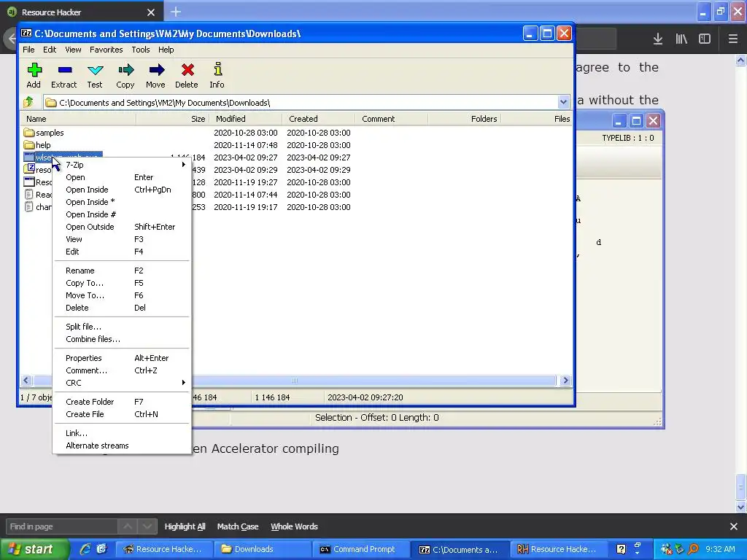Choose Alternate streams entry
The image size is (747, 560).
click(122, 446)
